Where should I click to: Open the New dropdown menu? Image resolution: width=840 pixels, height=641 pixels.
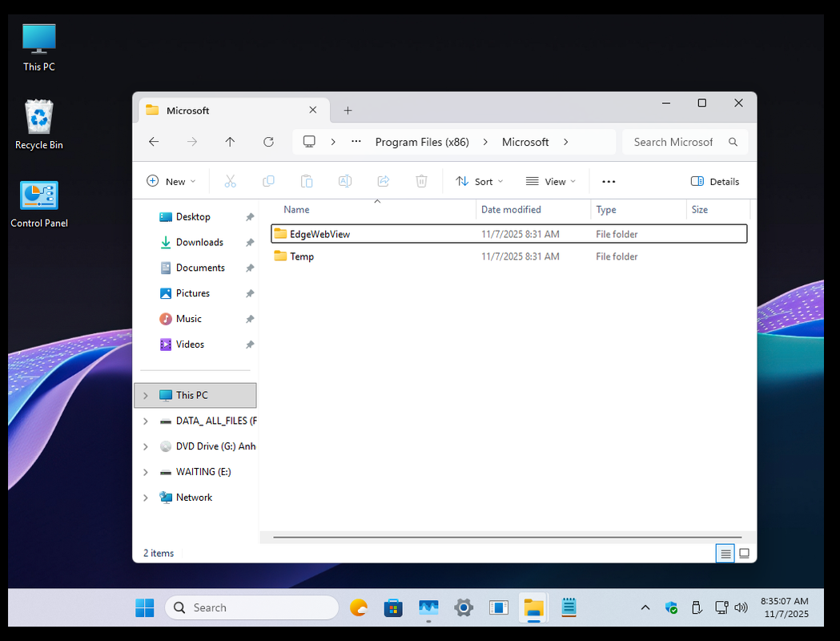tap(171, 181)
